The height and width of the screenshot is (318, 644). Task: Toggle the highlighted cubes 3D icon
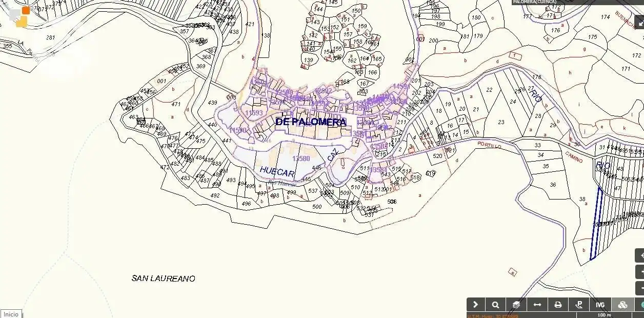coord(622,305)
